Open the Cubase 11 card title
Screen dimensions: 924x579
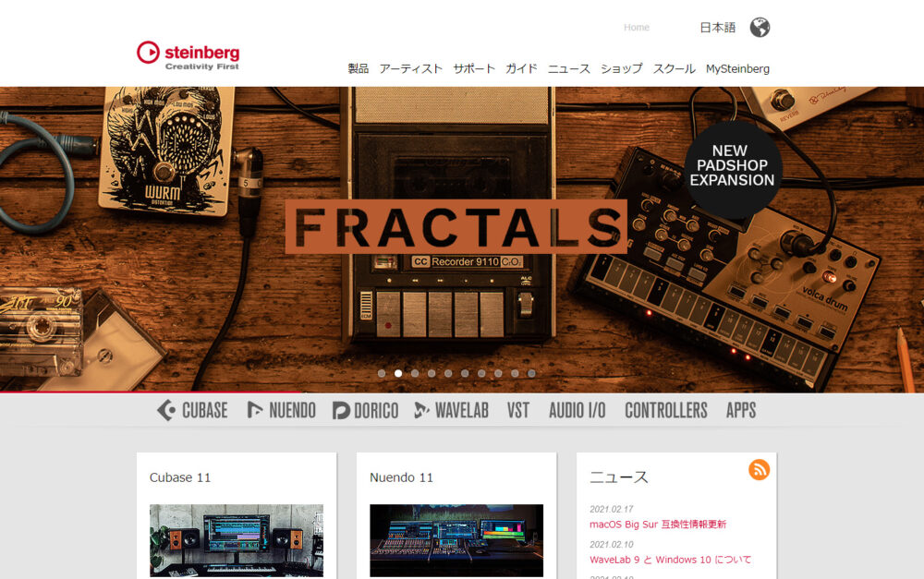pyautogui.click(x=180, y=477)
